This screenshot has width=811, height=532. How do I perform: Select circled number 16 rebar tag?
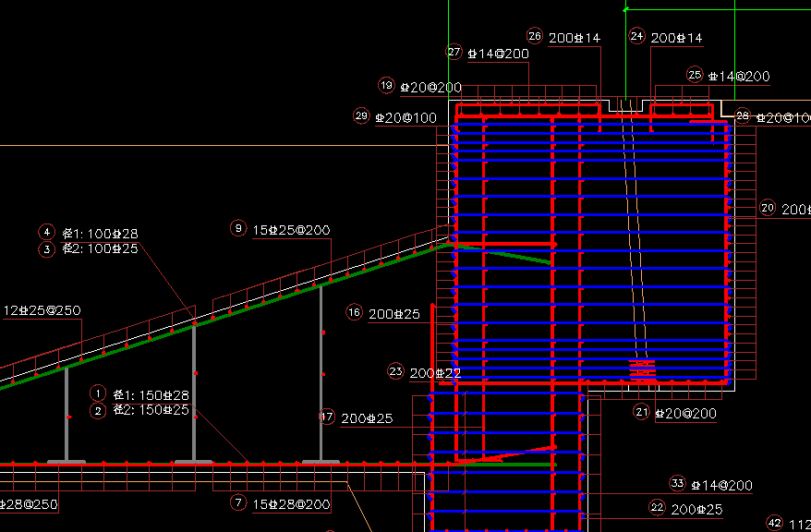(x=354, y=312)
